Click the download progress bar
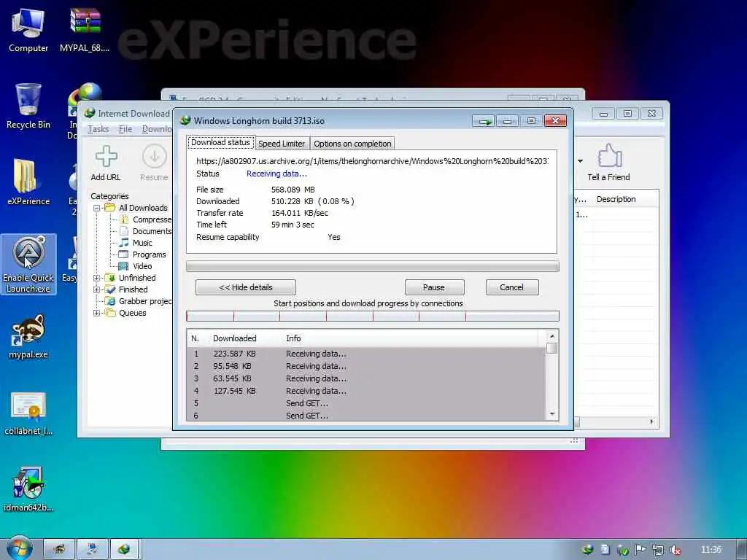The height and width of the screenshot is (560, 747). coord(373,266)
